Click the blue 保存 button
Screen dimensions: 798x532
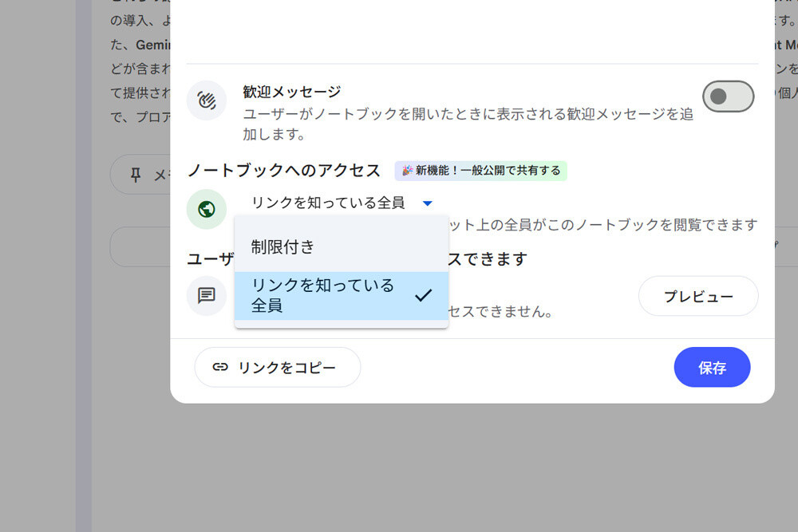(712, 367)
